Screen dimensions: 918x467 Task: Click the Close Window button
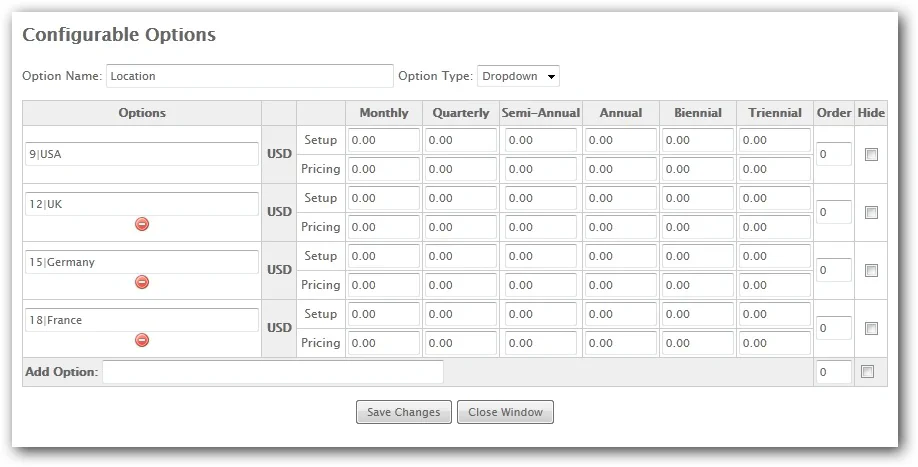tap(505, 412)
